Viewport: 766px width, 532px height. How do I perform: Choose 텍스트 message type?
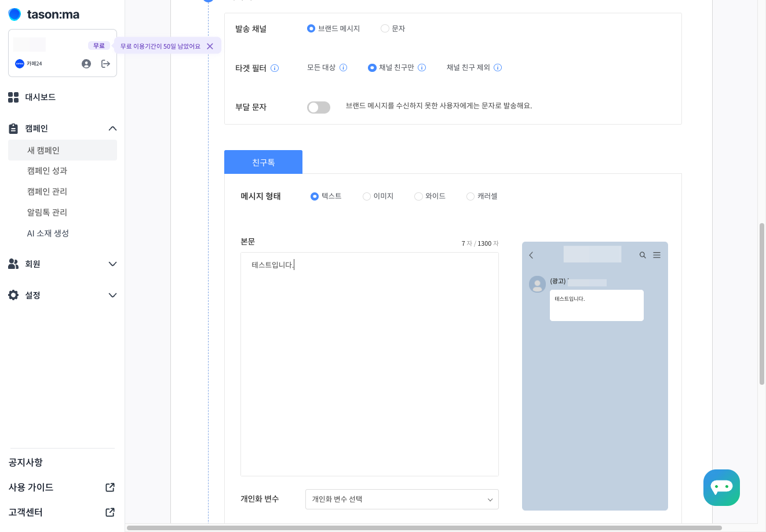pyautogui.click(x=315, y=196)
